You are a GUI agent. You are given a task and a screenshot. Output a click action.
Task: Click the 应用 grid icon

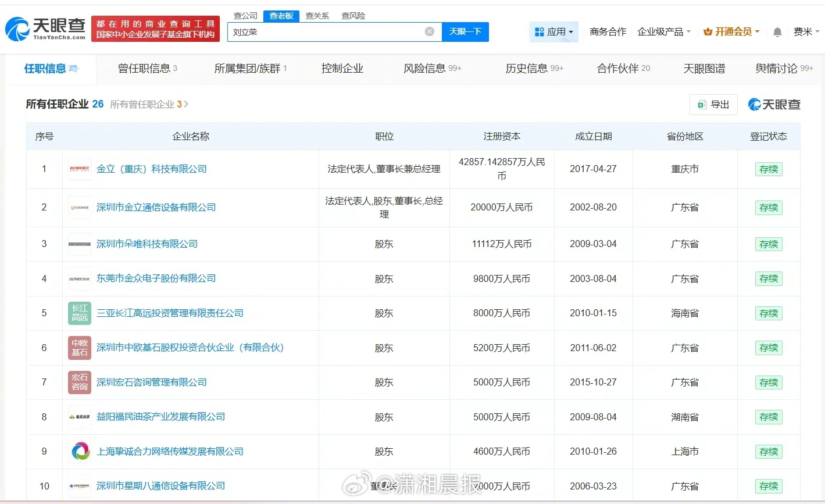tap(541, 32)
